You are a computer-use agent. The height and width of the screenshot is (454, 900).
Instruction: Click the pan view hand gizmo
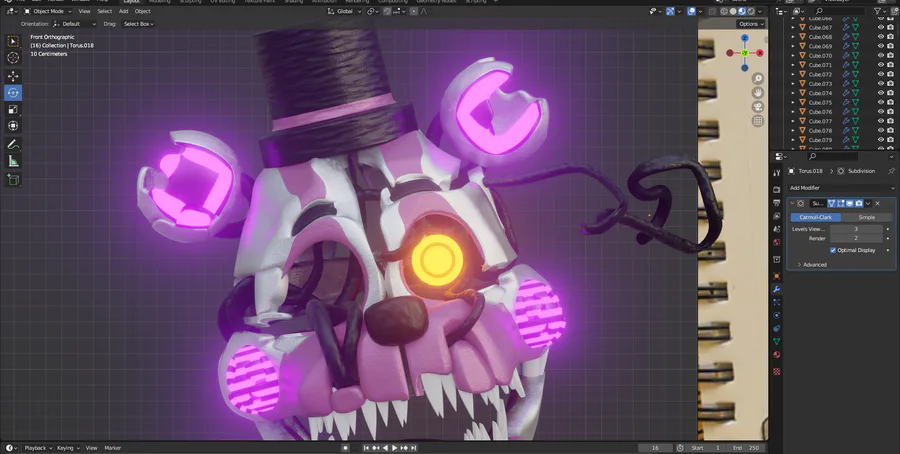(758, 92)
